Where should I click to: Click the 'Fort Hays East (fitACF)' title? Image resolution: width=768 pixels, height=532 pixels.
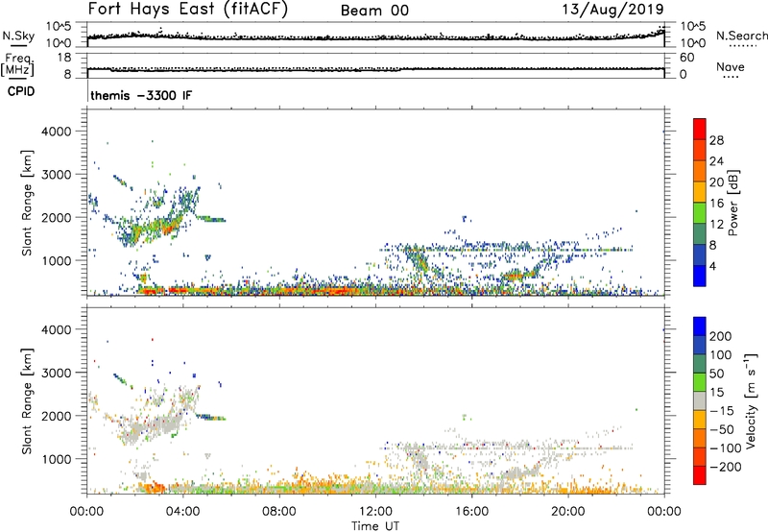click(x=187, y=10)
